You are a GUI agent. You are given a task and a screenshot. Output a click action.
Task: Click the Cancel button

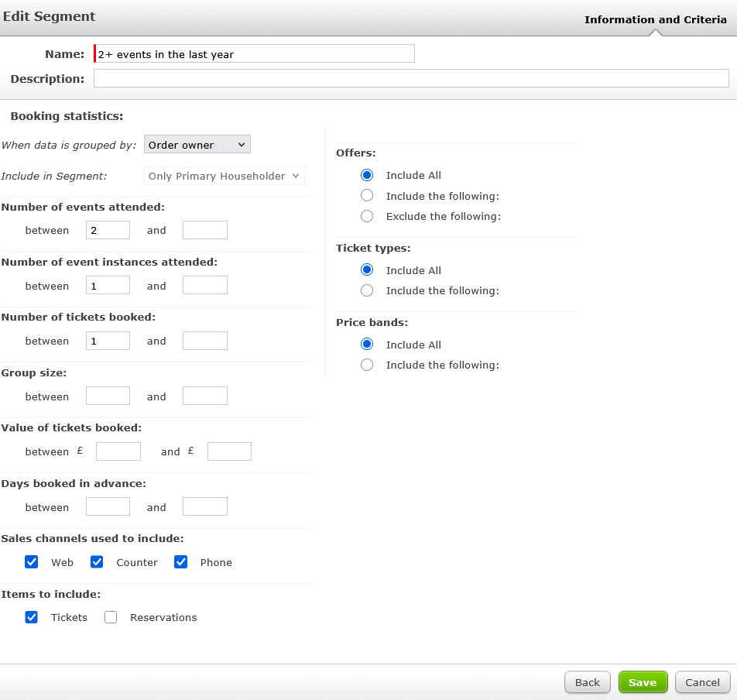coord(702,682)
